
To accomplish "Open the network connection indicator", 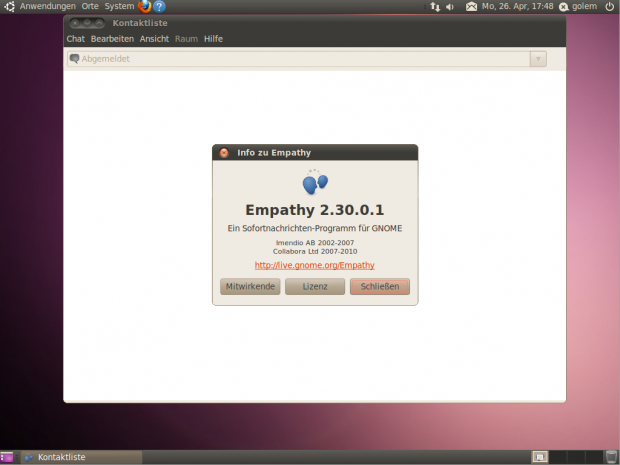I will (x=435, y=7).
